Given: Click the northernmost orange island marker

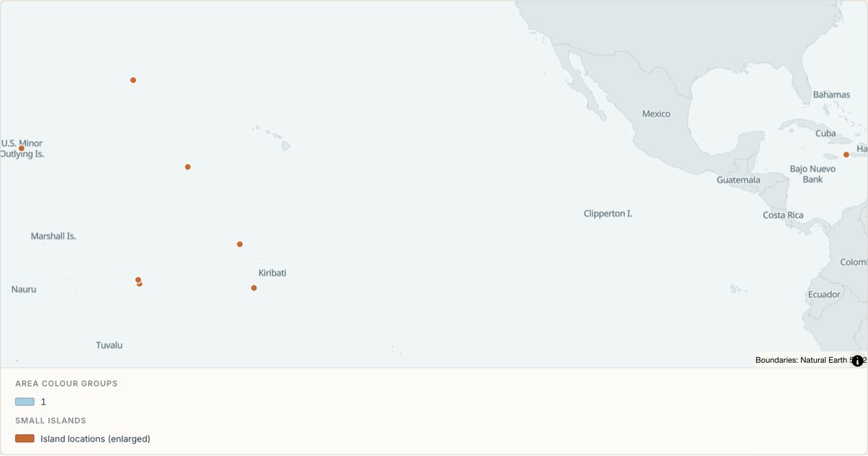Looking at the screenshot, I should (133, 80).
